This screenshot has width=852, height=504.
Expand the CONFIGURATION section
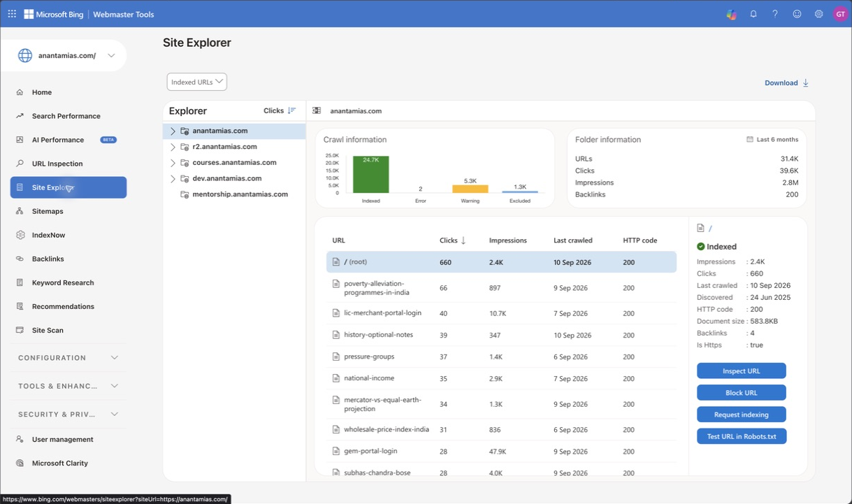point(68,358)
